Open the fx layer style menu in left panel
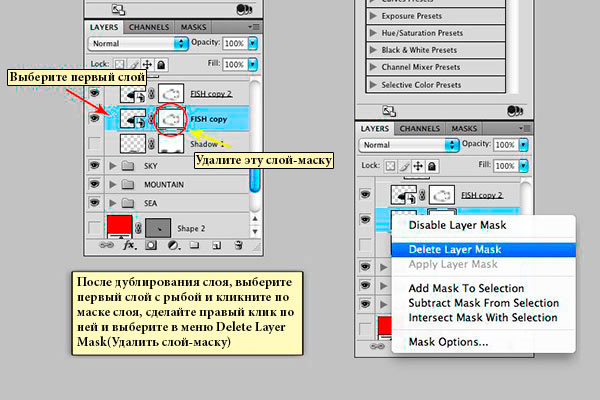Screen dimensions: 600x400 [129, 245]
